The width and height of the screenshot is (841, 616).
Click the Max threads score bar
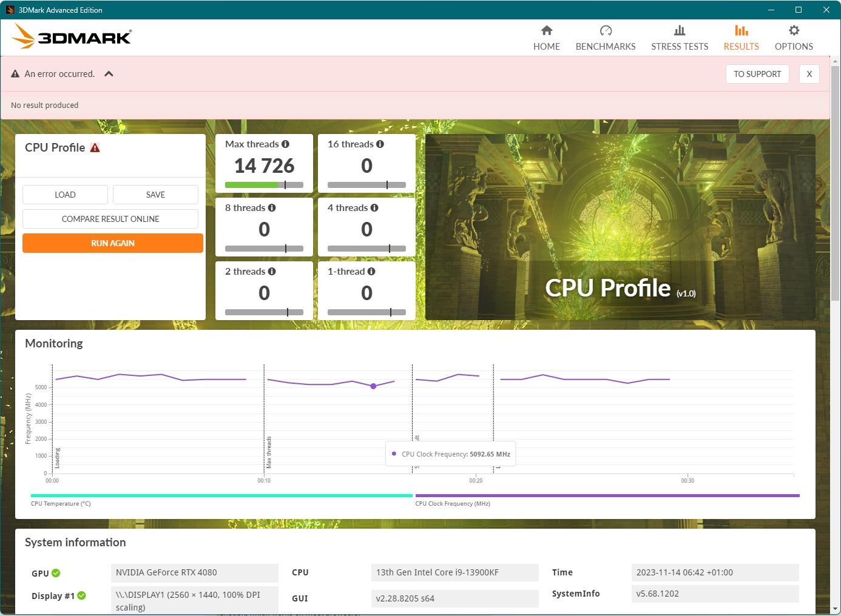(x=264, y=185)
